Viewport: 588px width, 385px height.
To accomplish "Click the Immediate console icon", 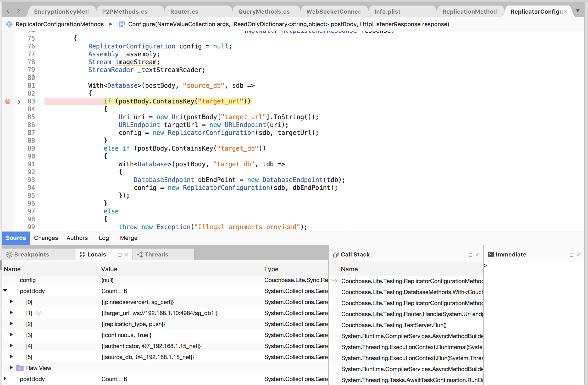I will point(491,254).
